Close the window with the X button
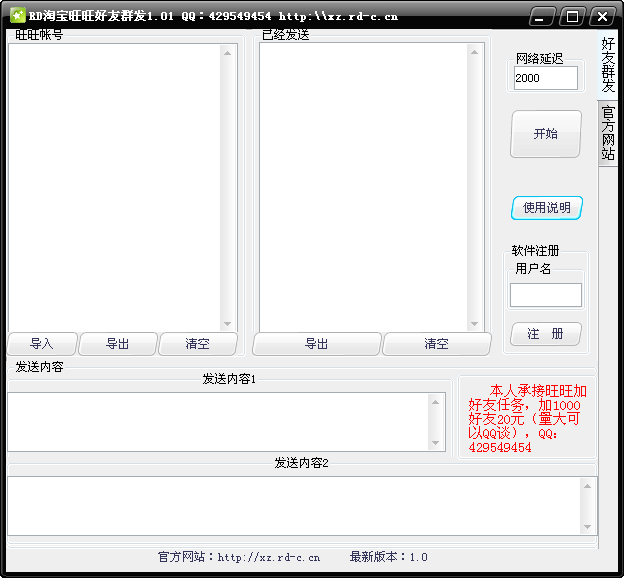This screenshot has width=624, height=578. 603,16
